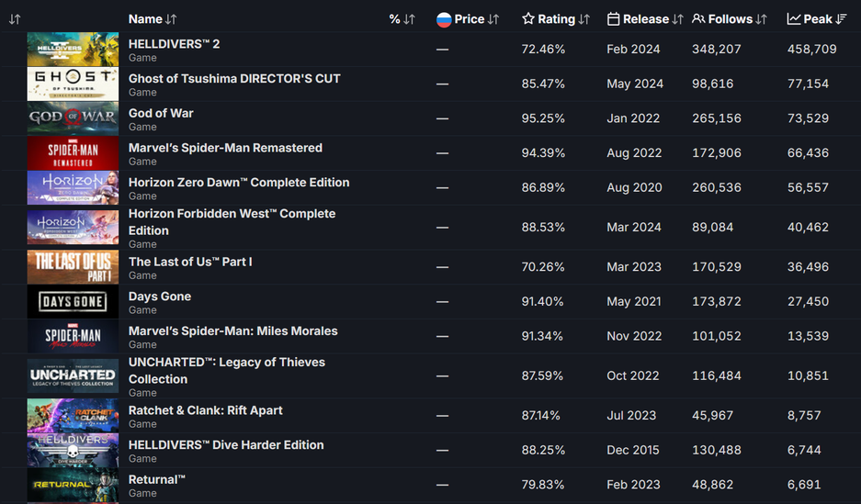Click the calendar icon beside Release
This screenshot has height=504, width=861.
pos(614,19)
